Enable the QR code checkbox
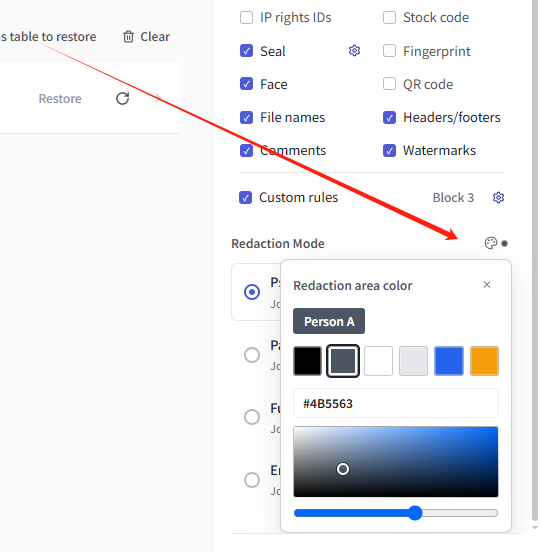The image size is (540, 552). [389, 84]
